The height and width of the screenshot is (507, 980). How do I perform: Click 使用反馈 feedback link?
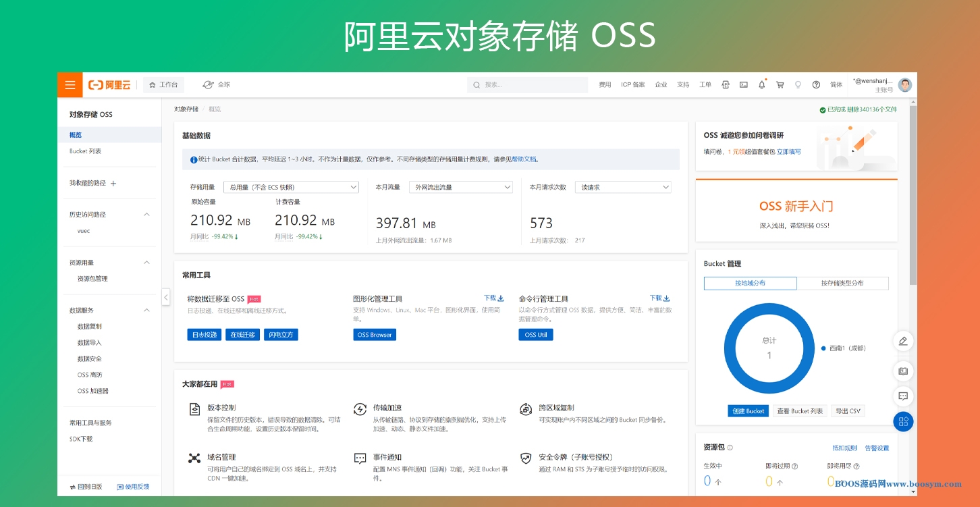pyautogui.click(x=134, y=487)
